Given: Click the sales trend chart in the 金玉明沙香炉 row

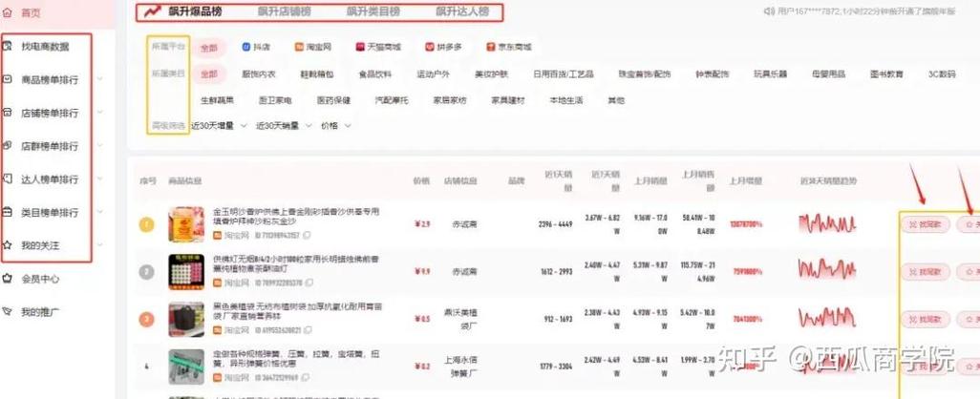Looking at the screenshot, I should coord(827,223).
